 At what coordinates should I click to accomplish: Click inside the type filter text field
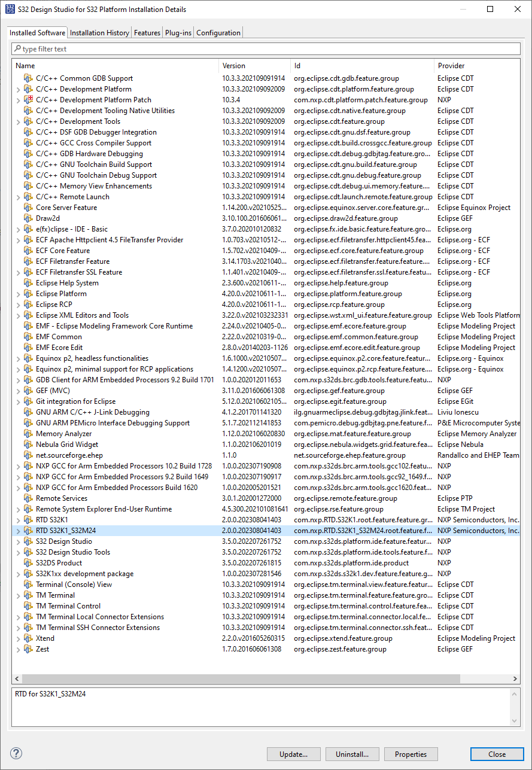180,48
